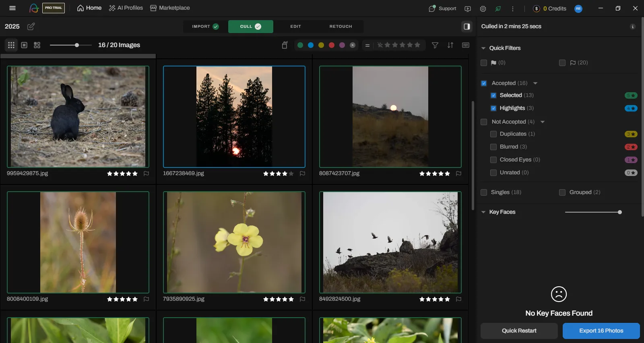The height and width of the screenshot is (343, 644).
Task: Open the three-dot more options menu
Action: (x=513, y=8)
